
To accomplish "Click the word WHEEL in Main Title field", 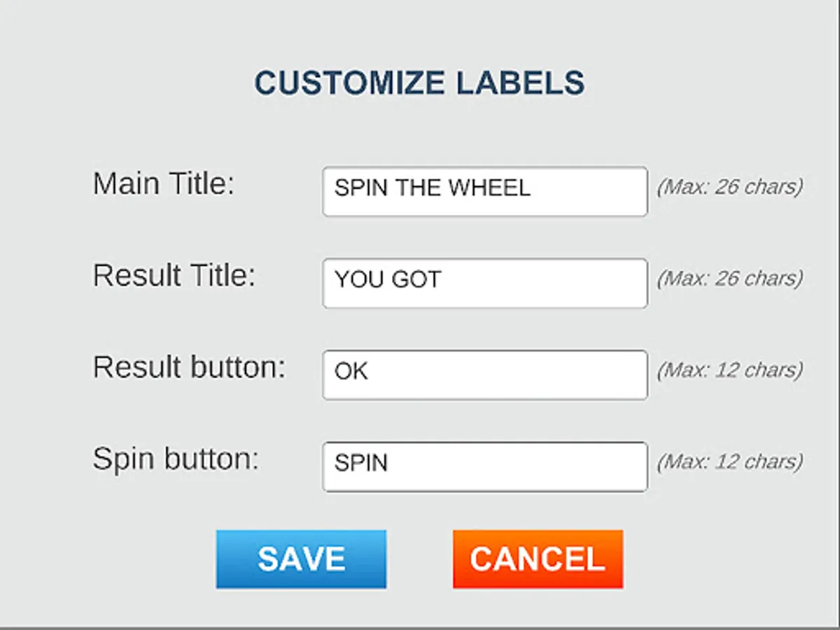I will coord(489,188).
